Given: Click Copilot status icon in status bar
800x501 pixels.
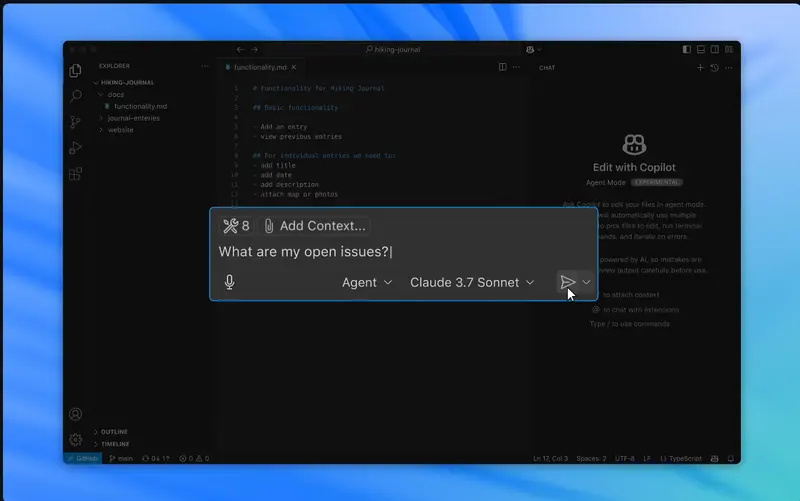Looking at the screenshot, I should pos(714,458).
